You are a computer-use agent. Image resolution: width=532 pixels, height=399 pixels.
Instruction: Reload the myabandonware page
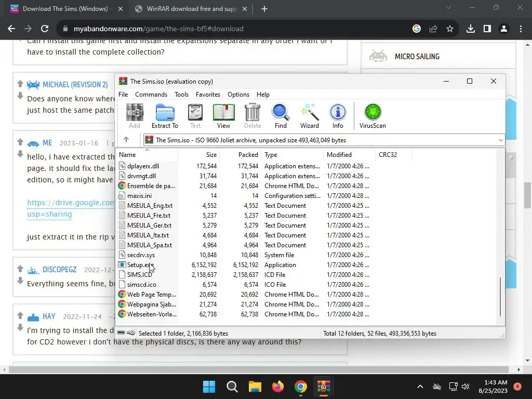click(x=45, y=29)
